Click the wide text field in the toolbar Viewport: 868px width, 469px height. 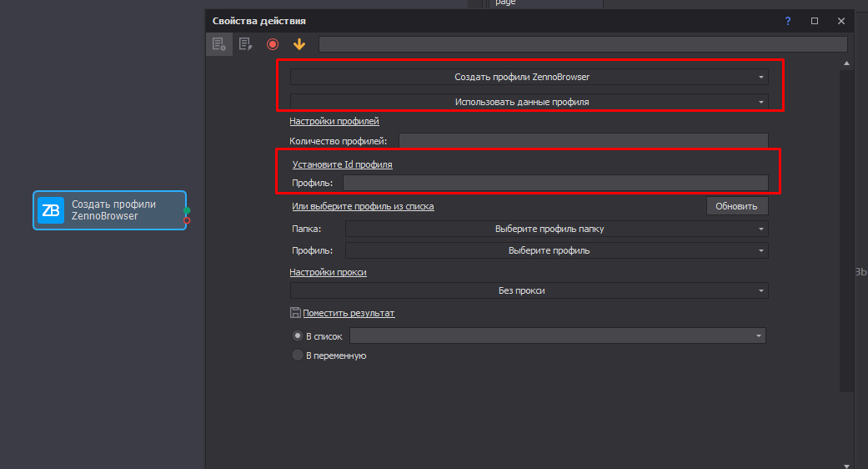583,44
